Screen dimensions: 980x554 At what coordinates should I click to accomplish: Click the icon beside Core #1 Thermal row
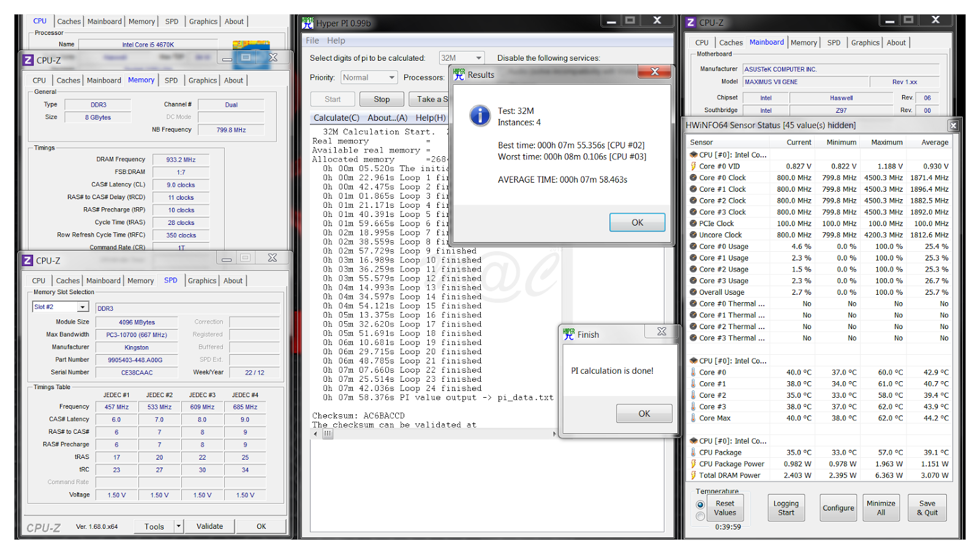click(693, 315)
